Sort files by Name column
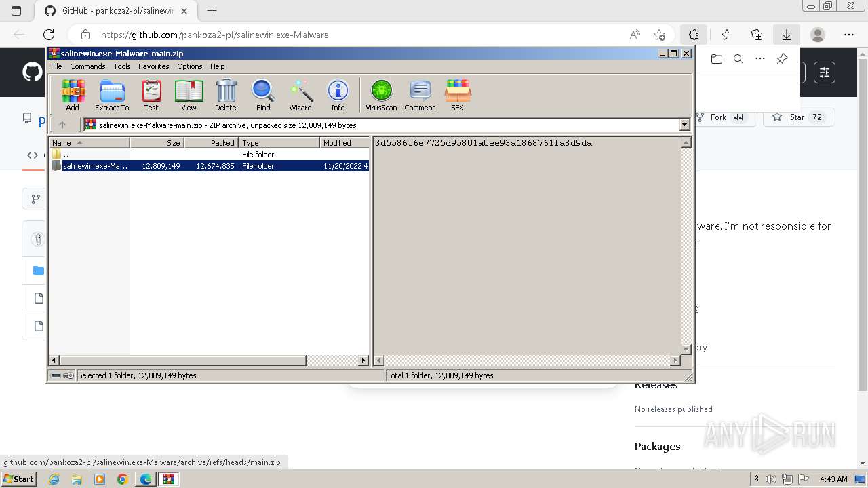868x488 pixels. pos(90,143)
